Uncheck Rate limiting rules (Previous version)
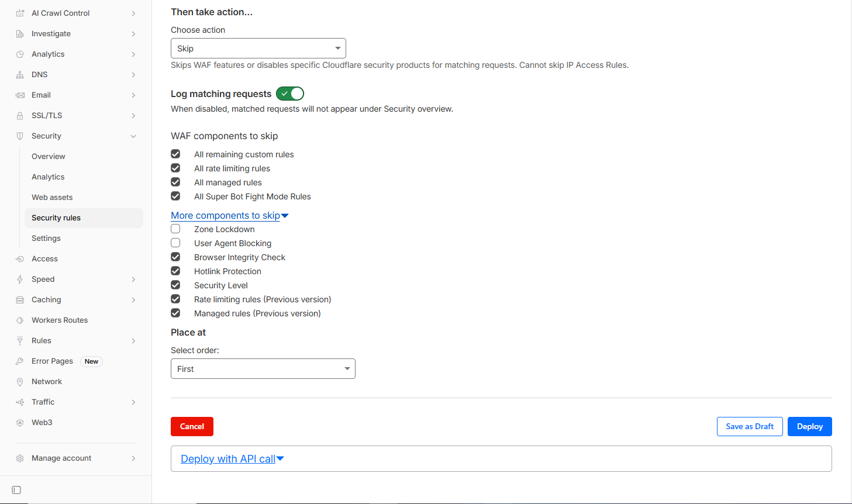This screenshot has width=852, height=504. point(175,299)
